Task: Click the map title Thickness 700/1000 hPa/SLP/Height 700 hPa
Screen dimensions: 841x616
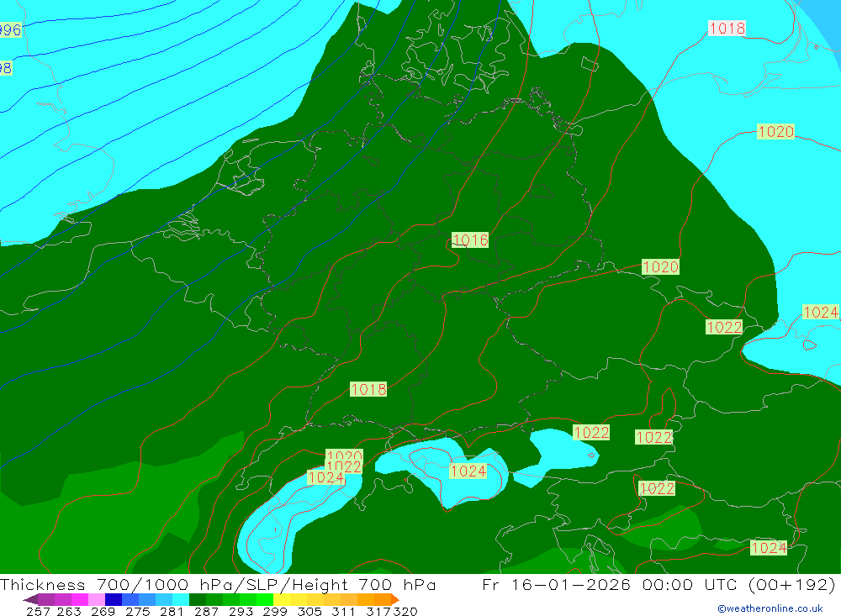Action: [x=218, y=584]
